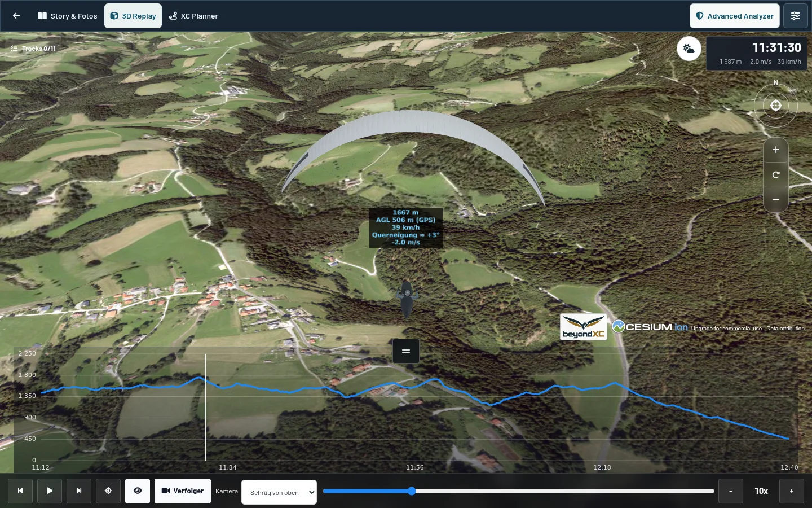Go back with the arrow icon
The height and width of the screenshot is (508, 812).
(x=16, y=16)
